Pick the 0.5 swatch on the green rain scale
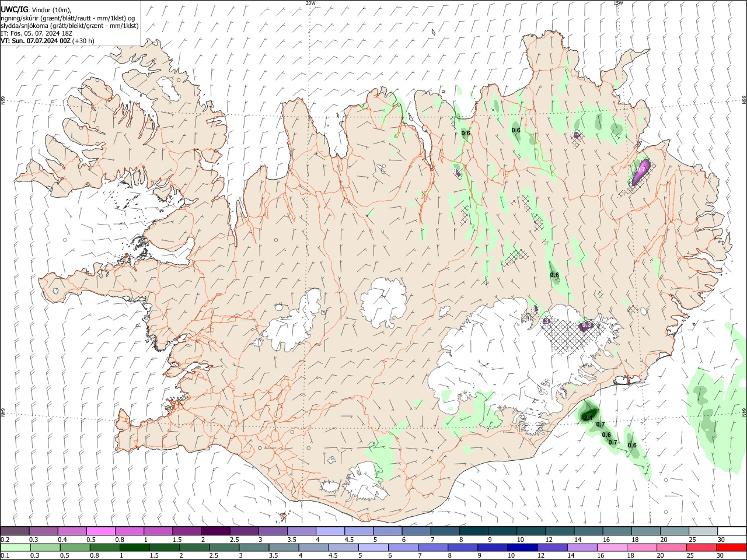The image size is (747, 560). (x=75, y=547)
